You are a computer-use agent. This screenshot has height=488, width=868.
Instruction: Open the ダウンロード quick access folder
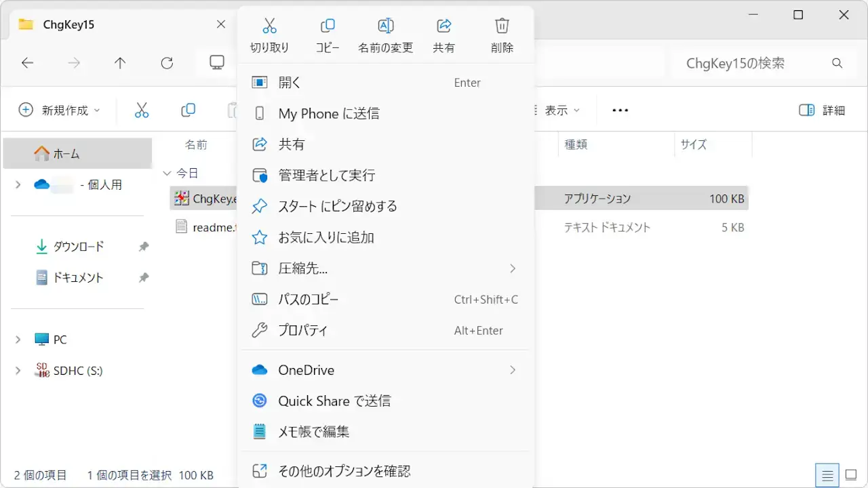coord(79,247)
